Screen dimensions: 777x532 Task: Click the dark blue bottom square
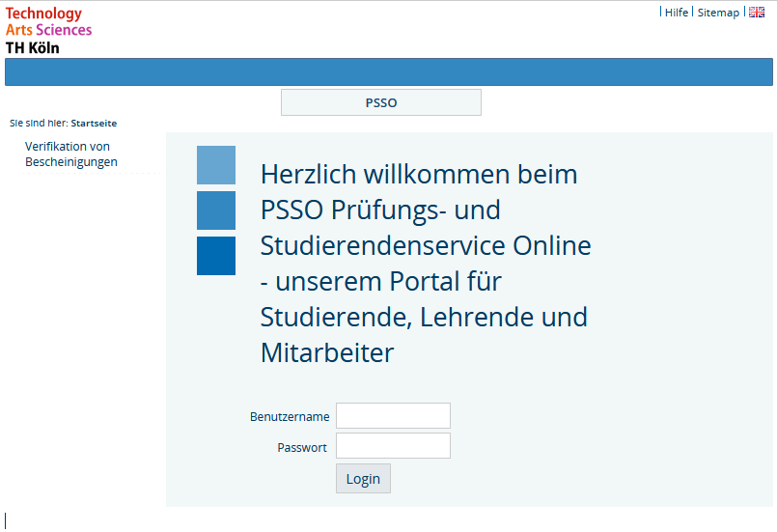tap(216, 256)
